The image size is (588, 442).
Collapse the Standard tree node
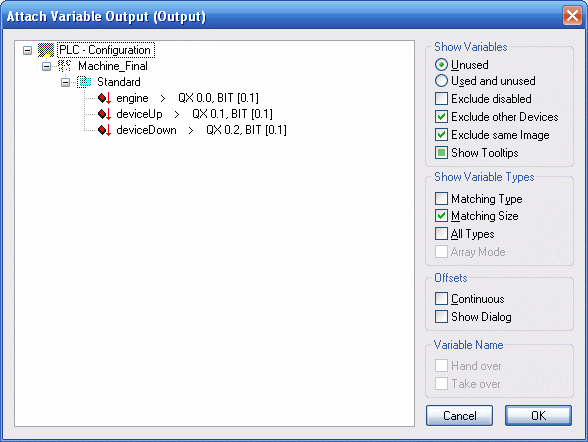coord(66,82)
